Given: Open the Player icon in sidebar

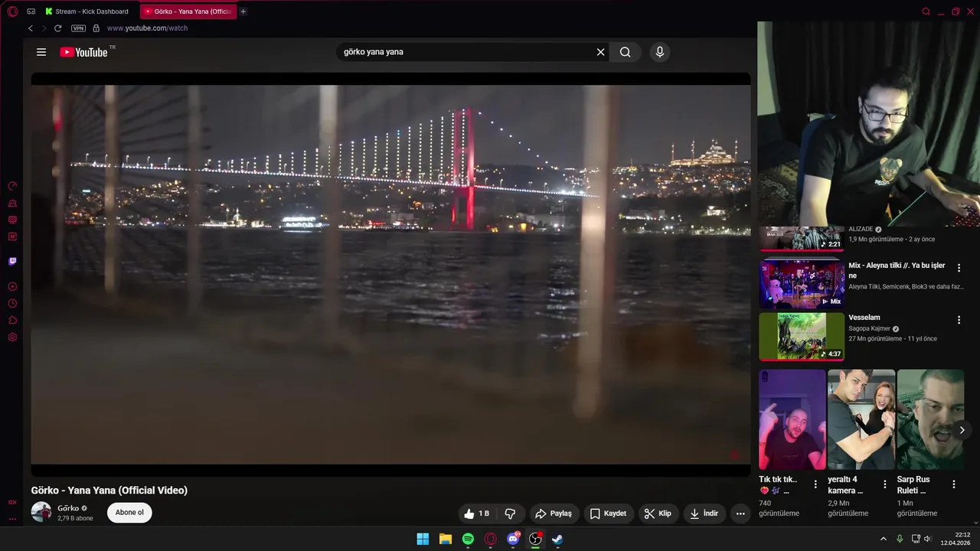Looking at the screenshot, I should pyautogui.click(x=12, y=286).
